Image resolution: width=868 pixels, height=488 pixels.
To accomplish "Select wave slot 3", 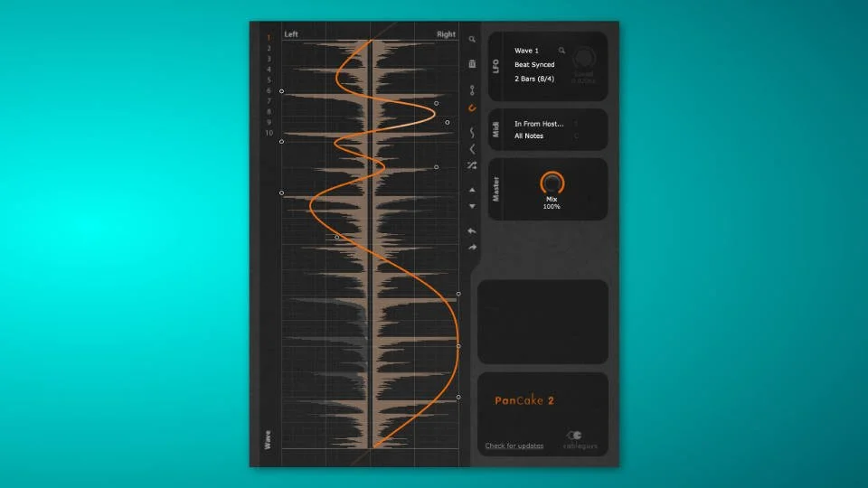I will 269,59.
